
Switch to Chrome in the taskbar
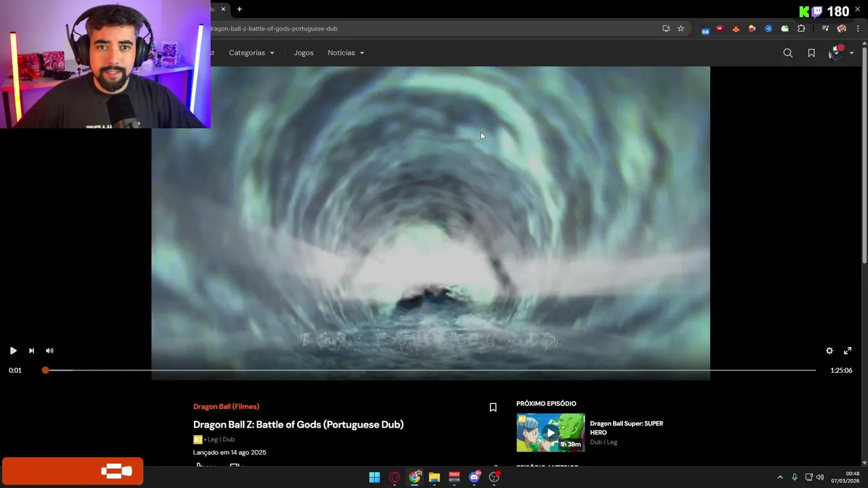(x=414, y=477)
